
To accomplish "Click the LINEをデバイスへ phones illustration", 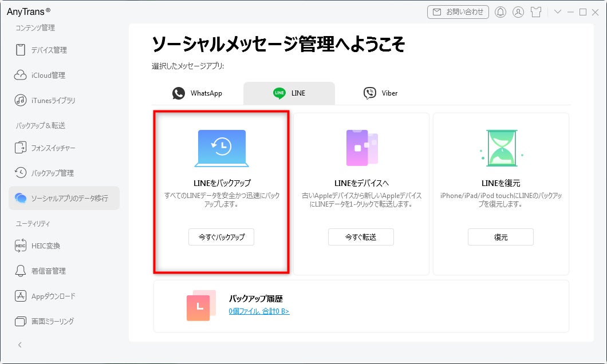I will tap(361, 148).
